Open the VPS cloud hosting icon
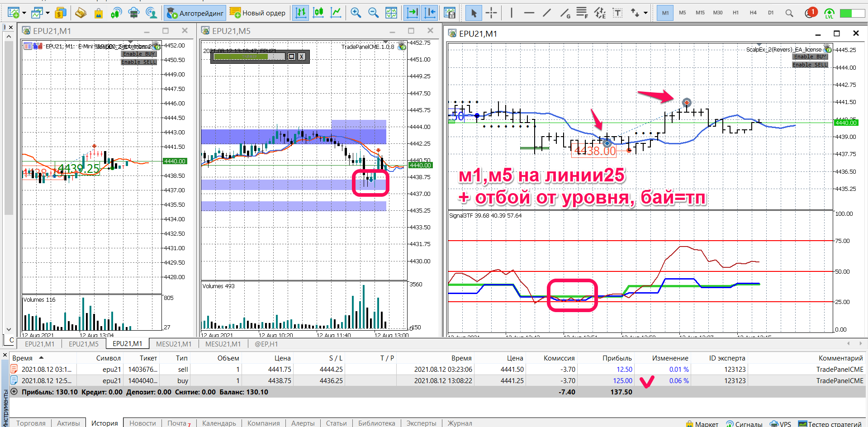This screenshot has width=868, height=427. click(x=134, y=13)
